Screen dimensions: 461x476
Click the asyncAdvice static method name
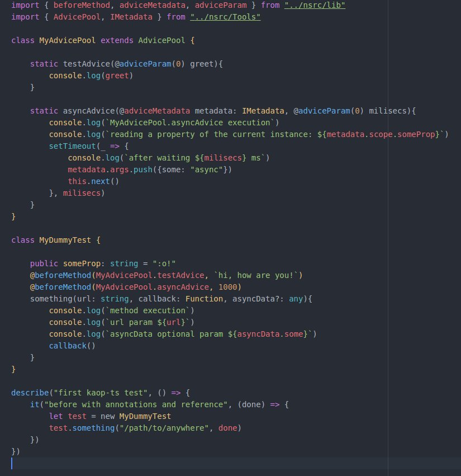(x=89, y=111)
